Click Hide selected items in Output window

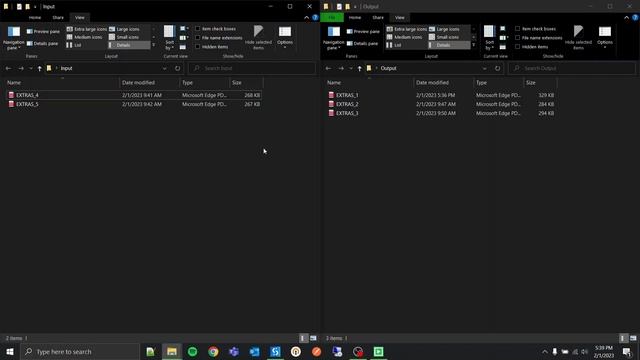[x=578, y=38]
